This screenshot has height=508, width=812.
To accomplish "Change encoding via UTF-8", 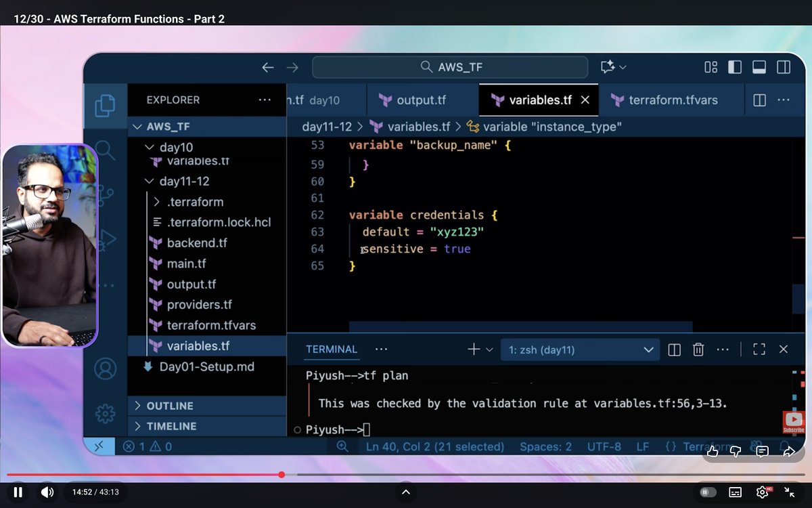I will (x=604, y=446).
